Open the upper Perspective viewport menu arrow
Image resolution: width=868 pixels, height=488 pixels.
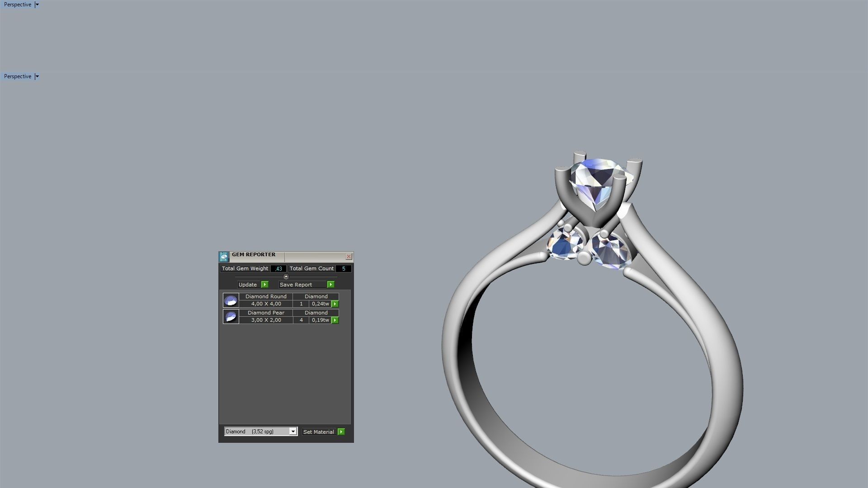click(37, 5)
